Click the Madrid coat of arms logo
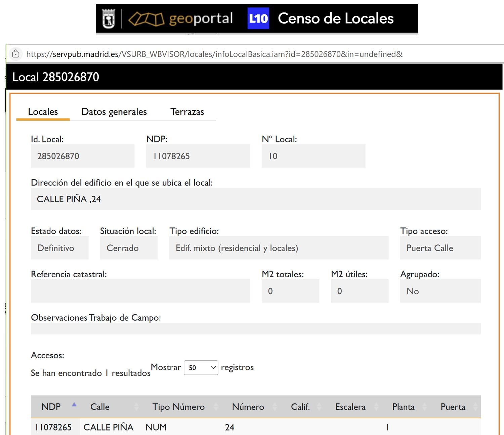Viewport: 504px width, 435px height. 108,18
